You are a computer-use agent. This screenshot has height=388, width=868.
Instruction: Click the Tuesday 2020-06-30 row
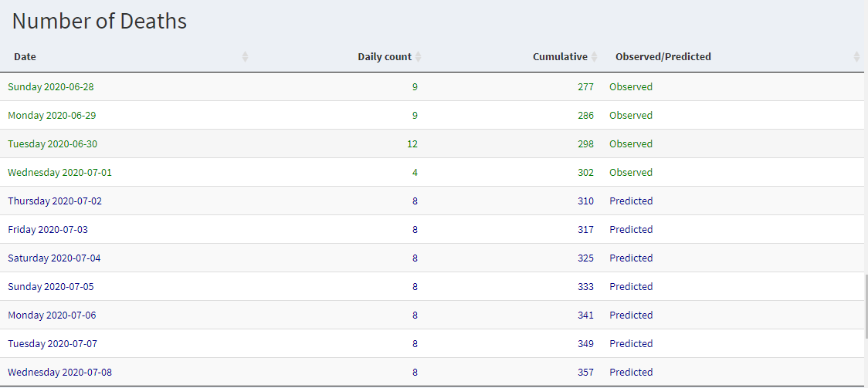click(432, 143)
